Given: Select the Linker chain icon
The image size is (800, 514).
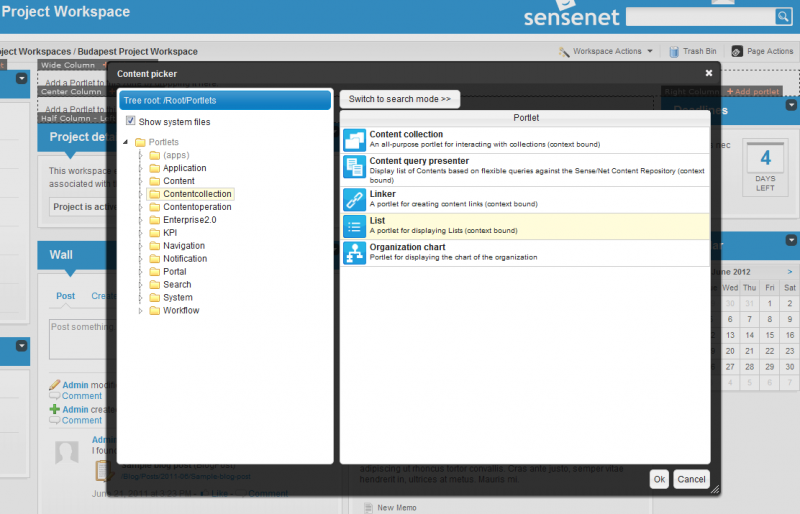Looking at the screenshot, I should 354,200.
